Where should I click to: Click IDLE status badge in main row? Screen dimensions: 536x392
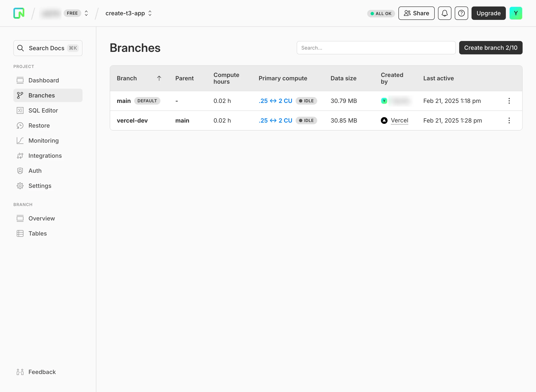(x=306, y=101)
